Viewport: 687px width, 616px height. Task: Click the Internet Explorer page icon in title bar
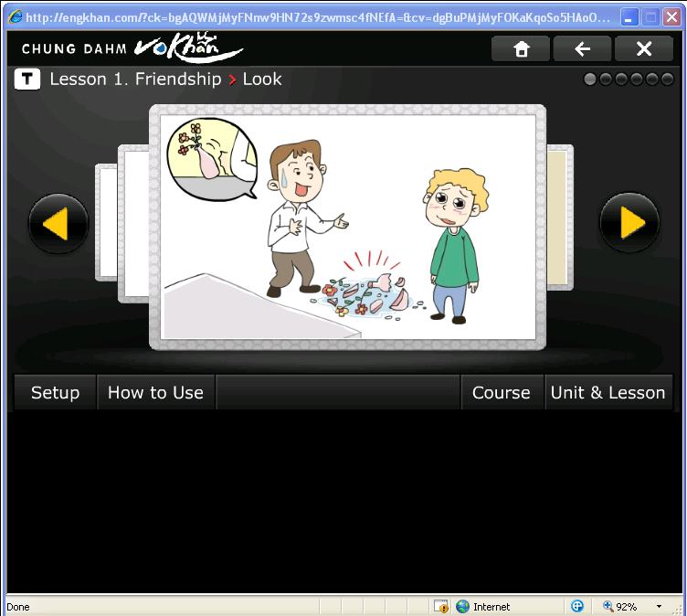click(x=15, y=17)
